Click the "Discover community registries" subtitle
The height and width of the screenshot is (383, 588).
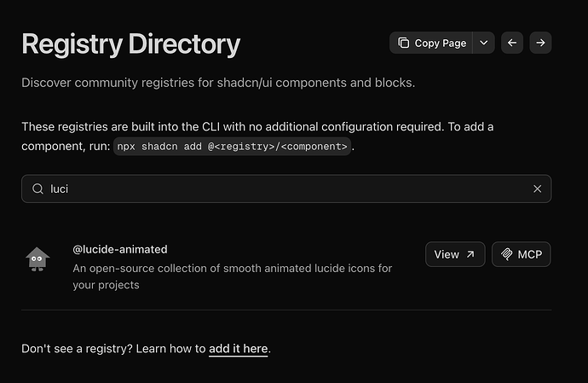coord(218,84)
